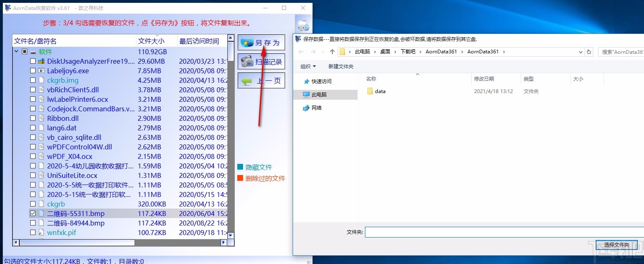Viewport: 644px width, 264px height.
Task: Collapse the 软件 tree node
Action: click(17, 51)
